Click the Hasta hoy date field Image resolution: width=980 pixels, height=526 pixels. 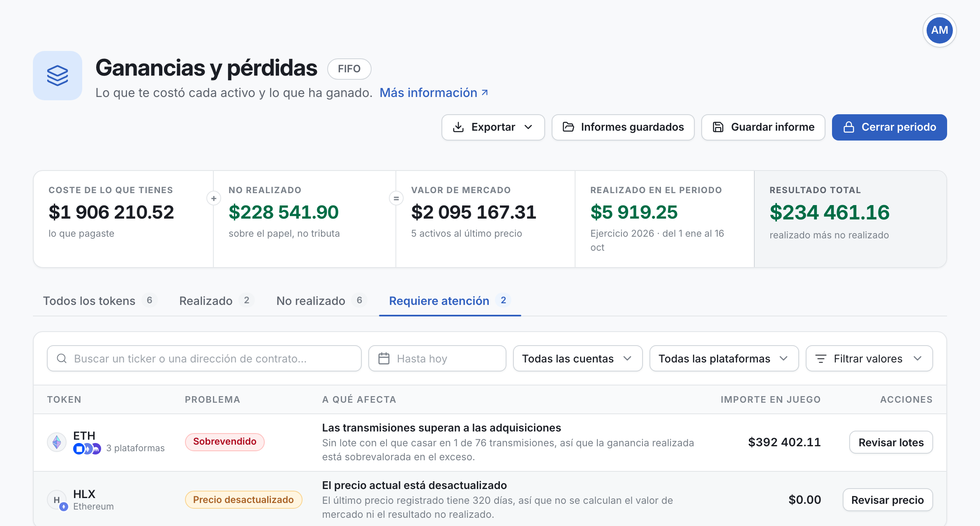point(437,358)
